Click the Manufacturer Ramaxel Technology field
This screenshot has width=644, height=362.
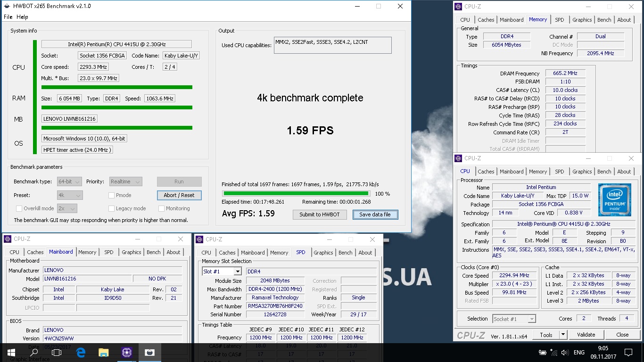click(276, 297)
